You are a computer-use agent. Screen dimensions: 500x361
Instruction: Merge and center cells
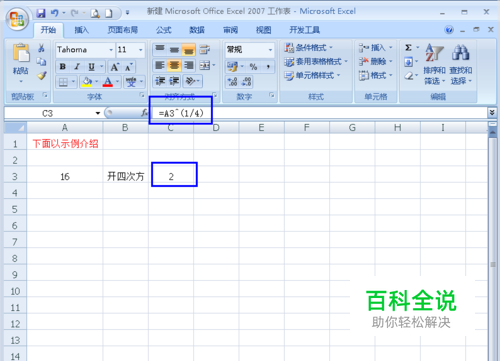pos(205,65)
